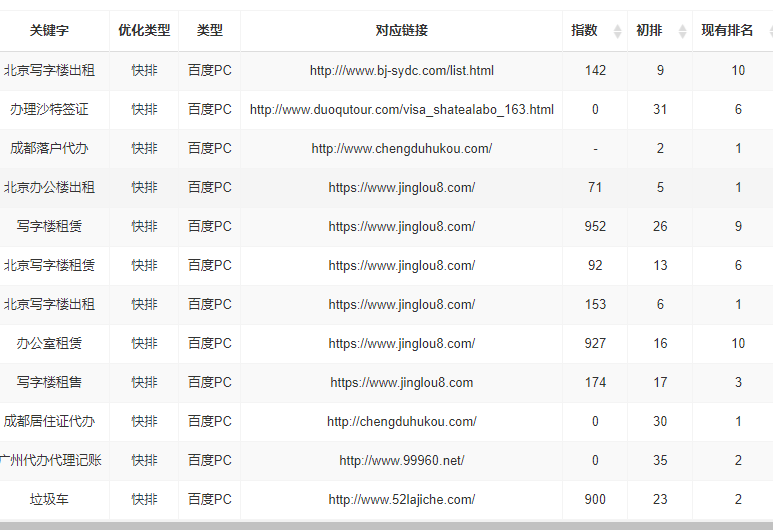Select the keyword 北京写字楼租赁
The height and width of the screenshot is (530, 773).
(x=49, y=265)
